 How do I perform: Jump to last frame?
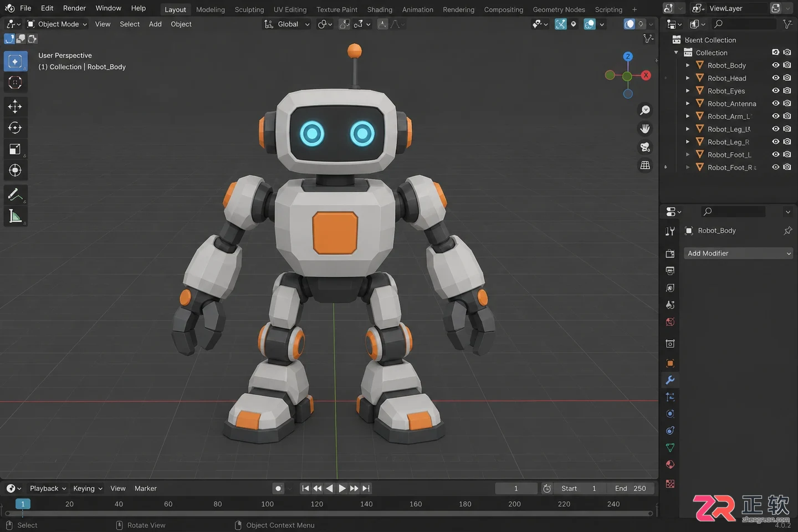click(366, 488)
